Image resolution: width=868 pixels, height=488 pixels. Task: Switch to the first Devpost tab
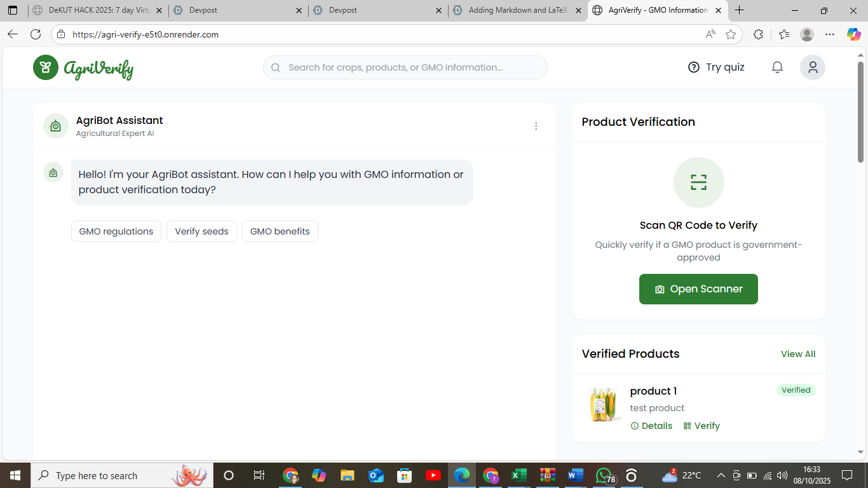pyautogui.click(x=238, y=10)
